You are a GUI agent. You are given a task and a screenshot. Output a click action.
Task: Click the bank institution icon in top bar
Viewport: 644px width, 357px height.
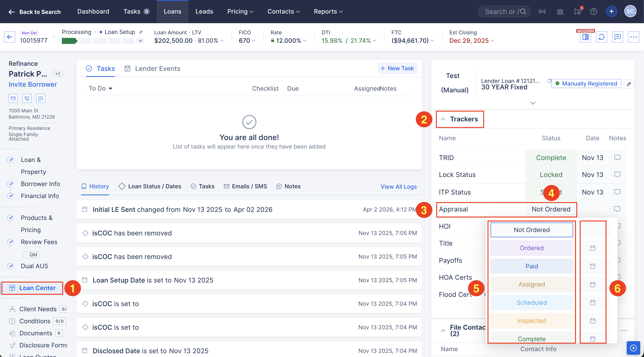click(x=560, y=11)
